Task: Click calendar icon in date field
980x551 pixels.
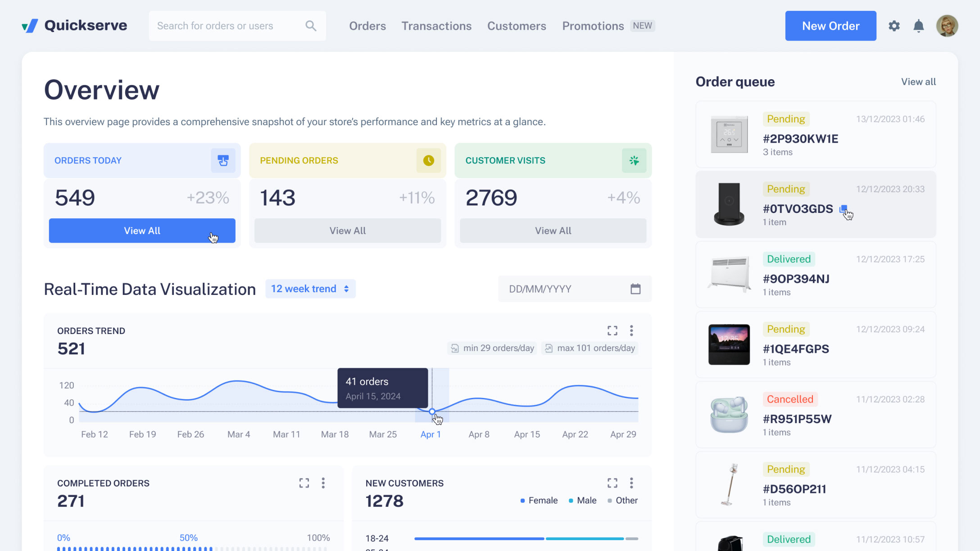Action: (635, 289)
